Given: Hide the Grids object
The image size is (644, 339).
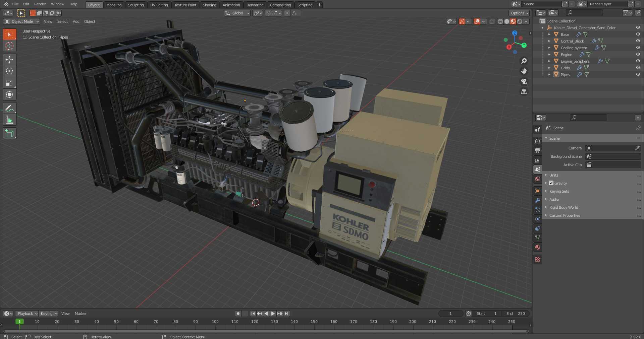Looking at the screenshot, I should 638,68.
